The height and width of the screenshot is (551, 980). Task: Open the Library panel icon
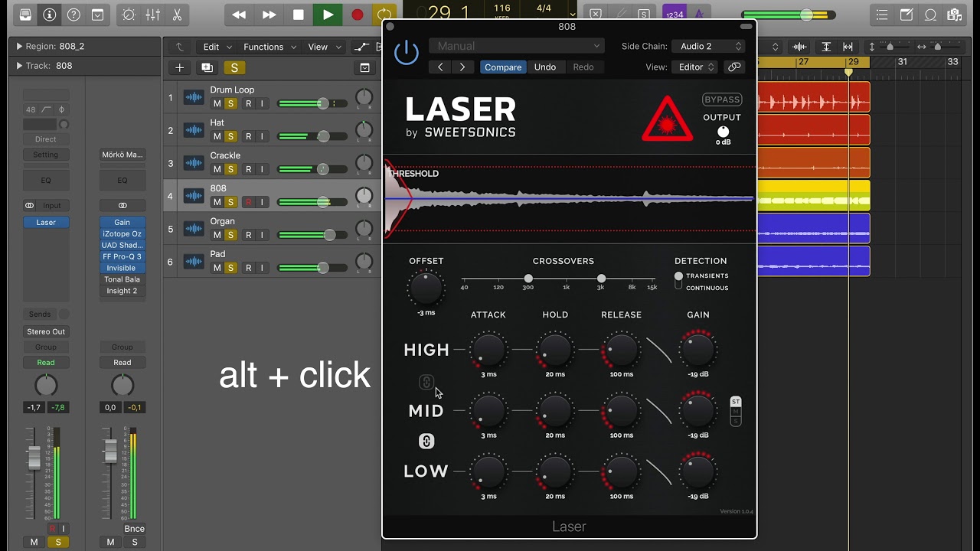(25, 15)
